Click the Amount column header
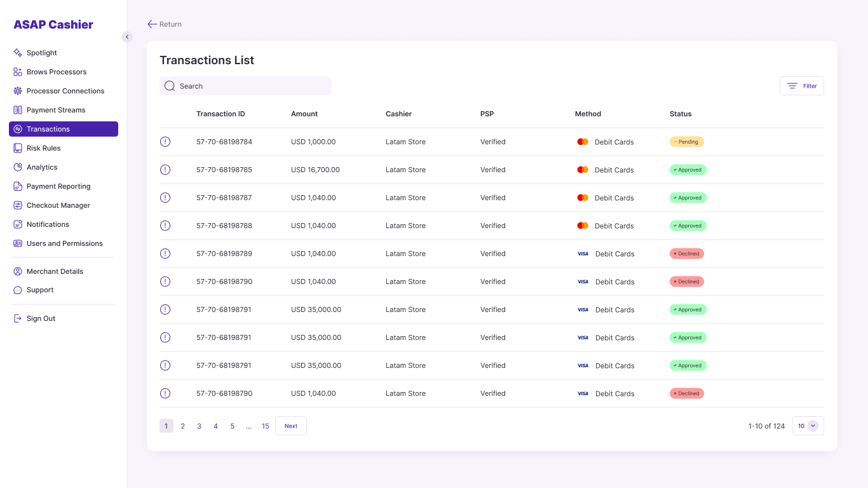The image size is (868, 488). point(304,114)
